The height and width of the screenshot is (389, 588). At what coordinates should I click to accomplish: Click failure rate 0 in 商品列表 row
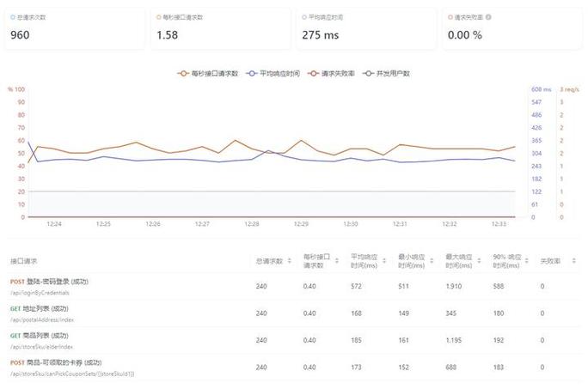(x=542, y=340)
